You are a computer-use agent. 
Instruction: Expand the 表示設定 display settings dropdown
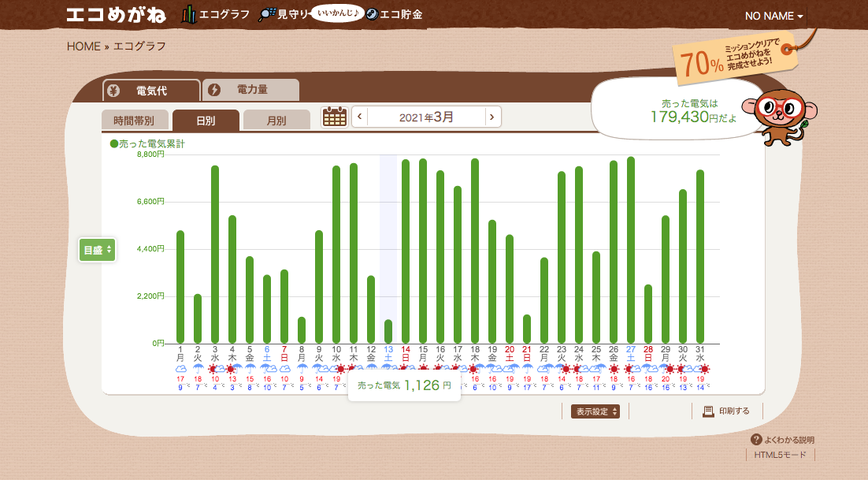(595, 411)
